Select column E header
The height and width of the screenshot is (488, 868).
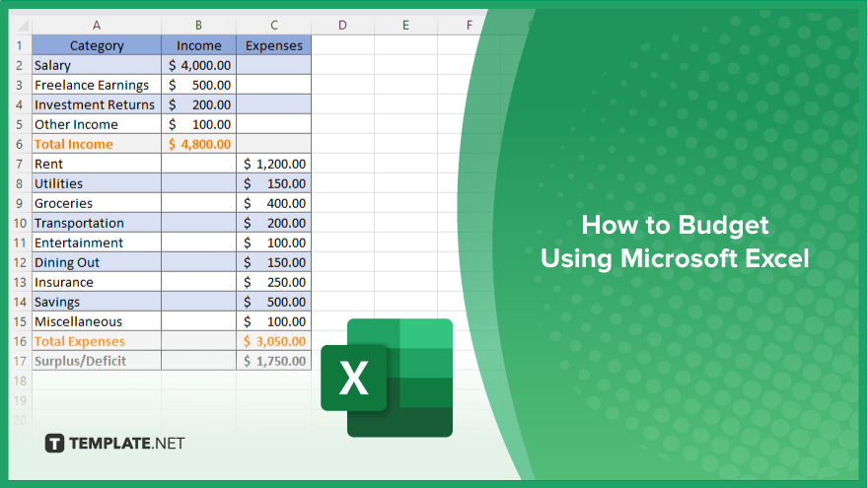tap(405, 25)
